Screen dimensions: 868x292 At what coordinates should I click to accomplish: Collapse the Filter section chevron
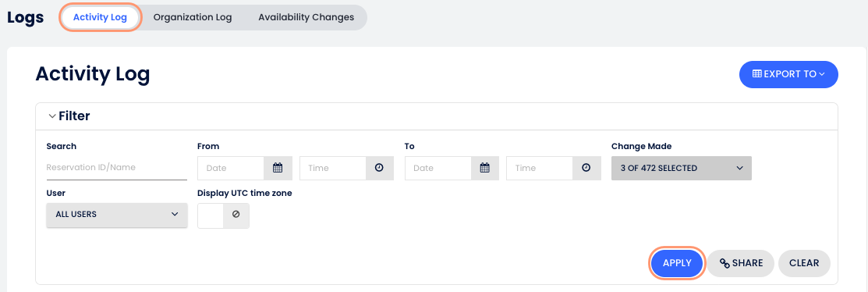pyautogui.click(x=52, y=116)
